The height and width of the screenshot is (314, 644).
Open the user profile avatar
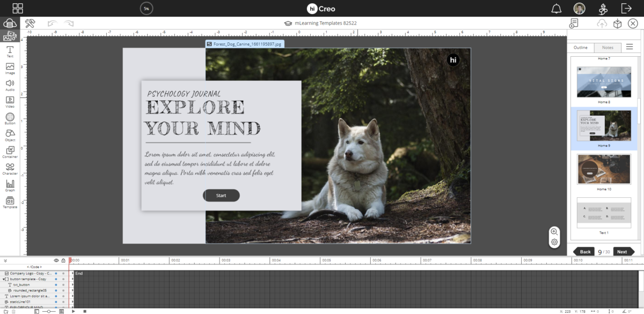click(x=580, y=8)
